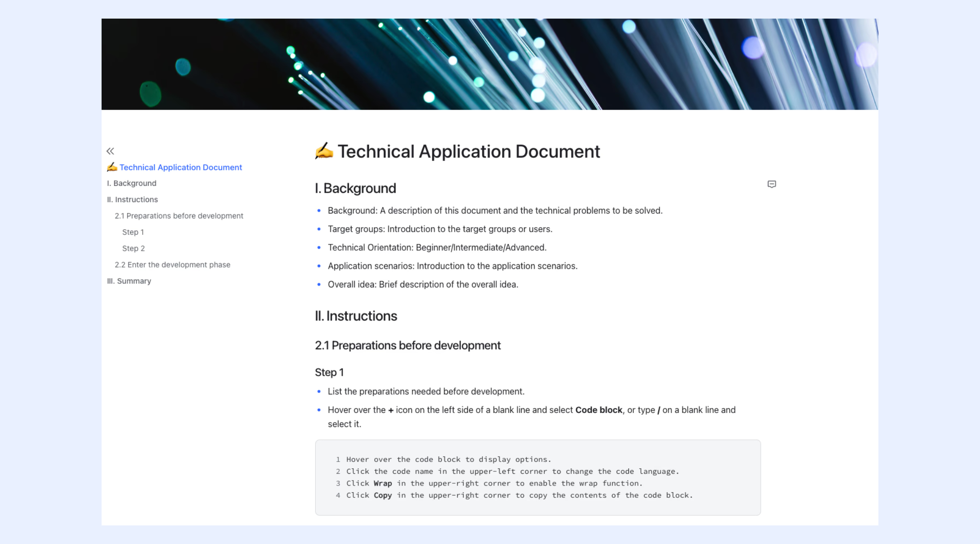Click the bold 'Code block' text in Step 1
The height and width of the screenshot is (544, 980).
pyautogui.click(x=598, y=410)
